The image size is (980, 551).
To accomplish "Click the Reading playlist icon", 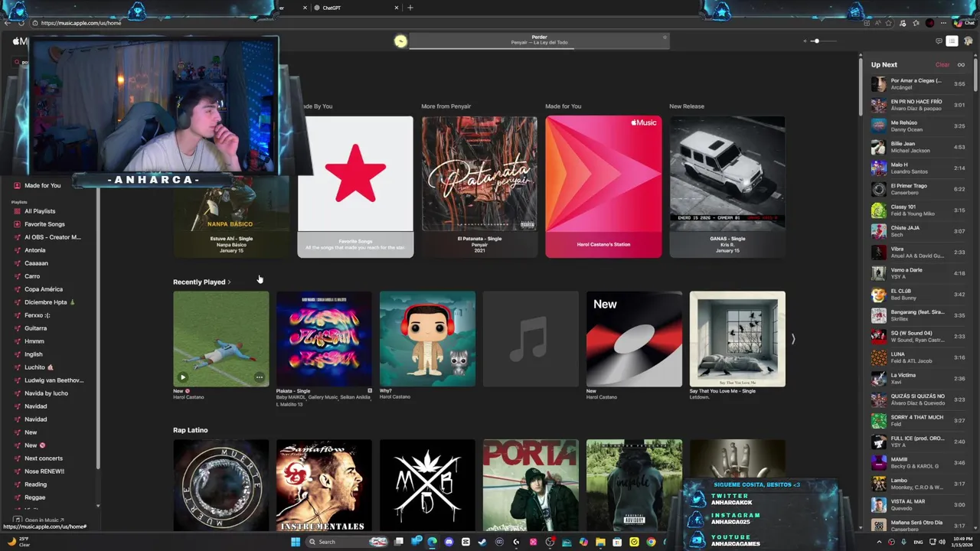I will [x=17, y=484].
